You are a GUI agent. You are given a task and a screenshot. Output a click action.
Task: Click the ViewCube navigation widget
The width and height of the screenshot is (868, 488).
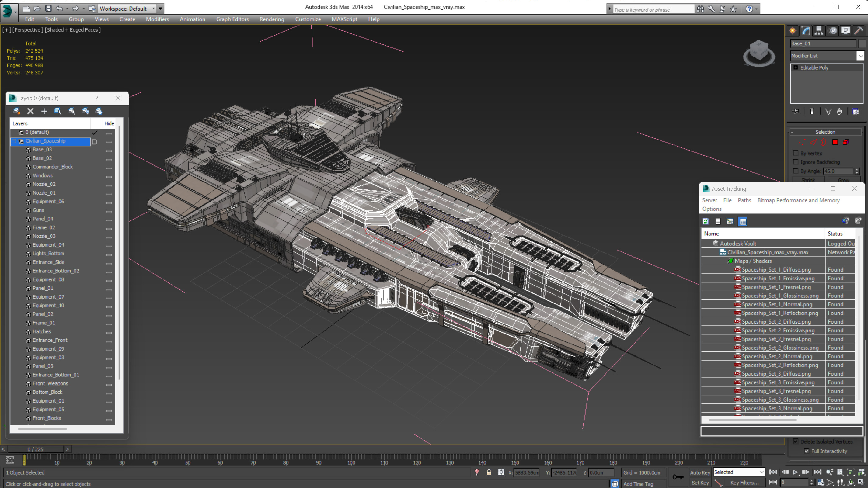(x=759, y=53)
